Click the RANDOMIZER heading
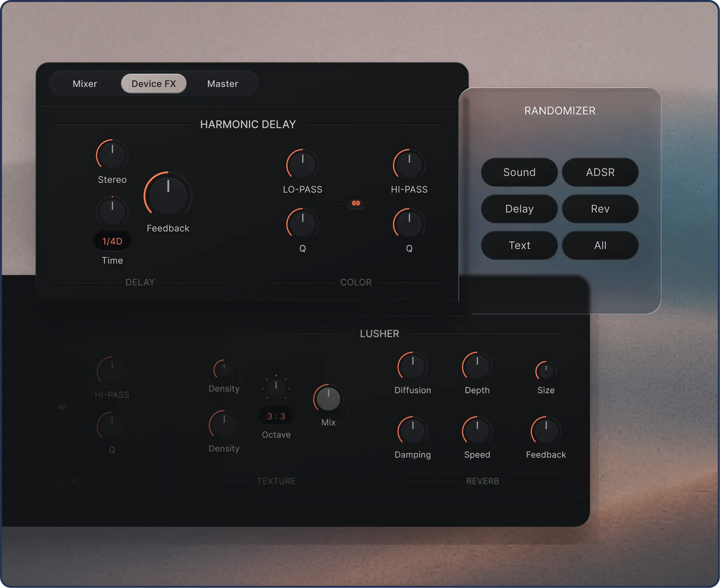The width and height of the screenshot is (720, 588). [x=560, y=110]
